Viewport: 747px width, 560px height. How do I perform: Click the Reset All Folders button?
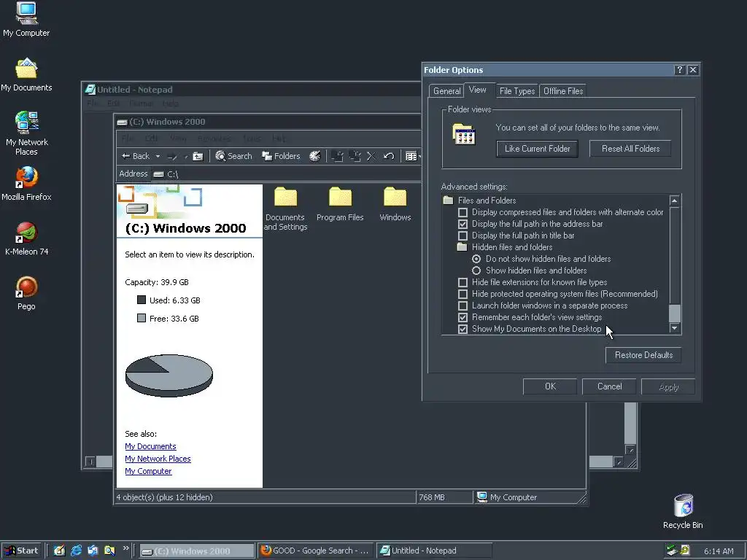point(631,149)
